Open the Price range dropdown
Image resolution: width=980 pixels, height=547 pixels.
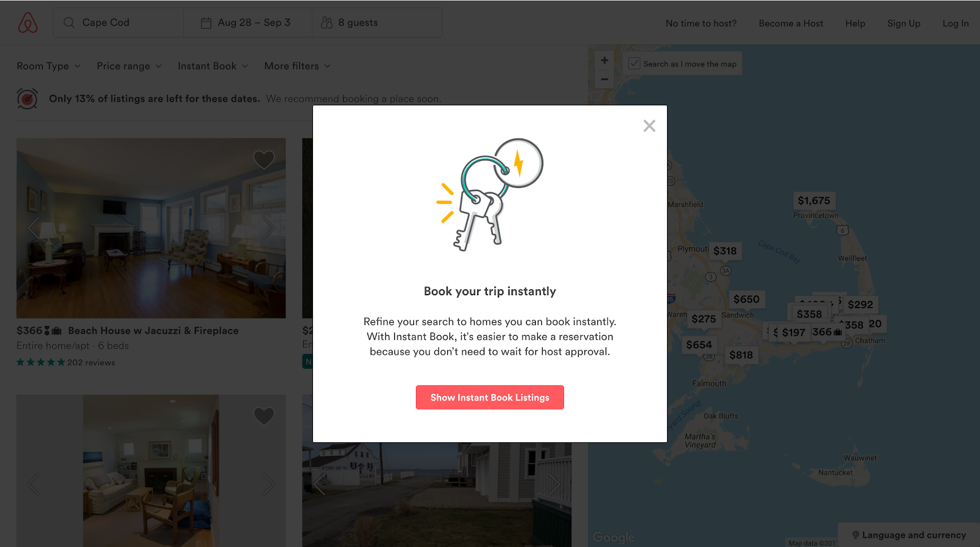[129, 66]
